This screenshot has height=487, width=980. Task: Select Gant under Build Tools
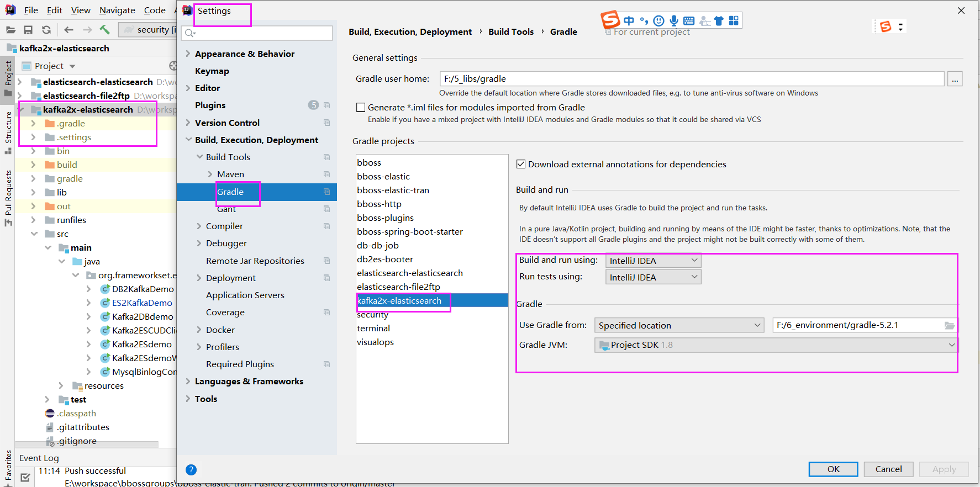(x=226, y=209)
